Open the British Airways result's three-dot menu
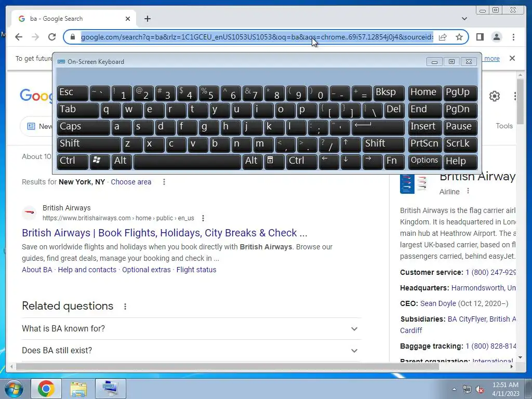 pos(203,218)
